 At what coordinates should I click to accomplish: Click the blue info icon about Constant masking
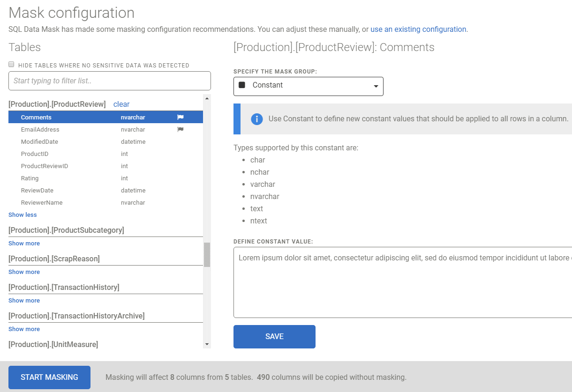pos(256,119)
